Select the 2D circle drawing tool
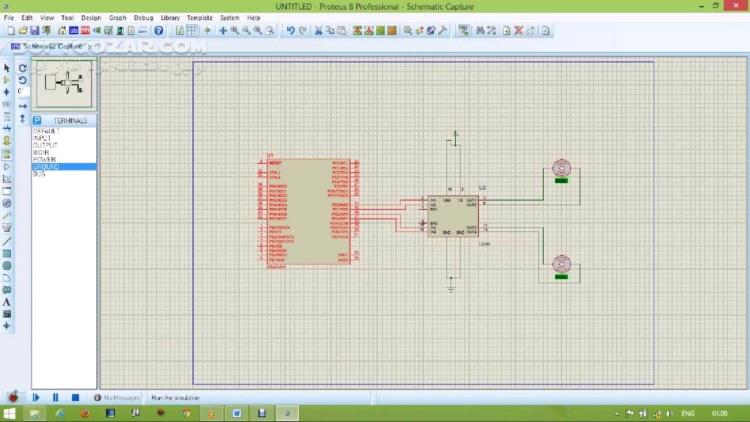This screenshot has width=750, height=422. click(7, 266)
